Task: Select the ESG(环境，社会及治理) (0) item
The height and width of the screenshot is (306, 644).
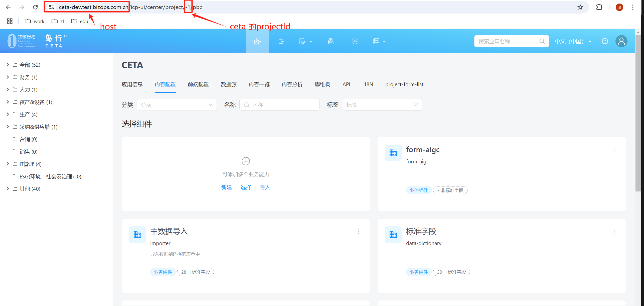Action: click(47, 176)
